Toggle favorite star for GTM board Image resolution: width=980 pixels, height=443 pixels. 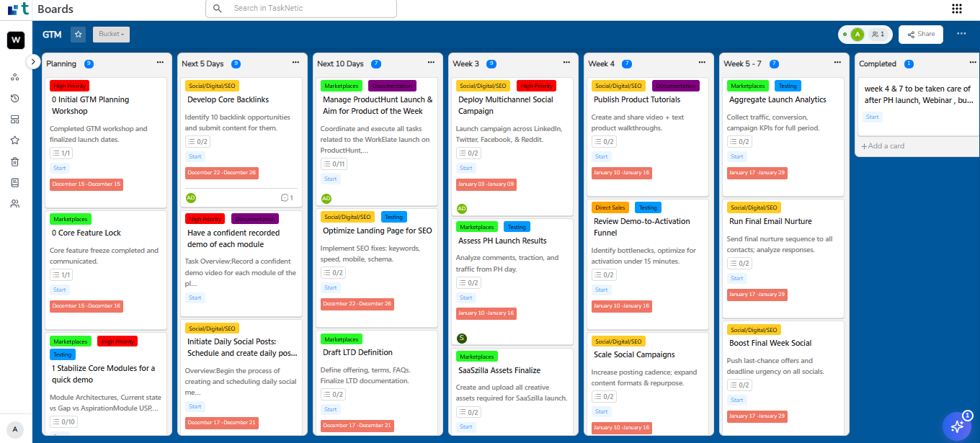pyautogui.click(x=78, y=34)
